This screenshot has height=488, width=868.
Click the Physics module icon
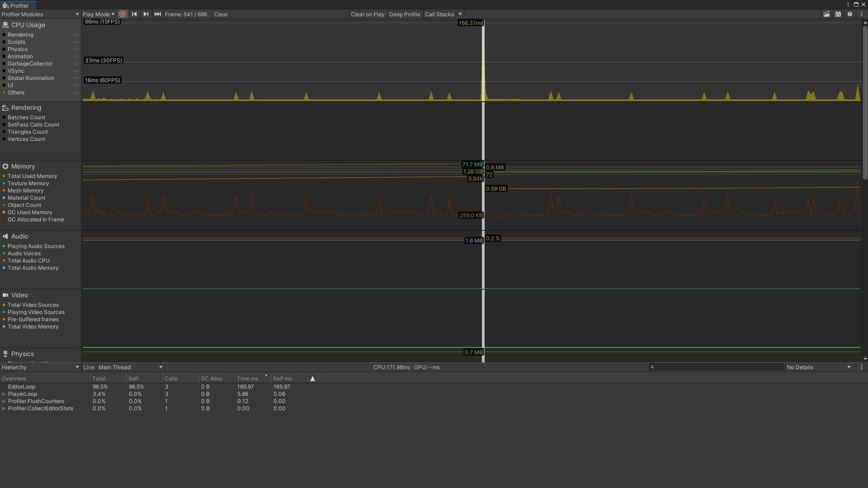5,354
